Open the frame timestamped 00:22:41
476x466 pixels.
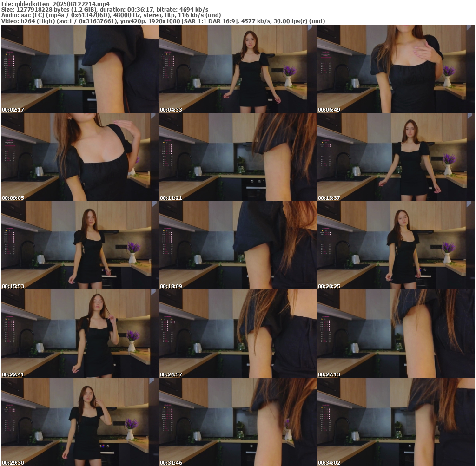point(79,334)
